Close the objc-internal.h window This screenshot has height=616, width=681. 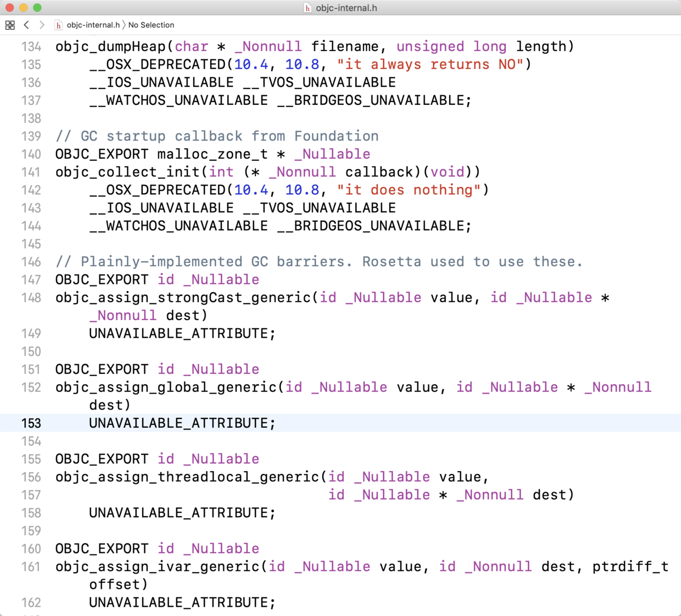pos(9,8)
